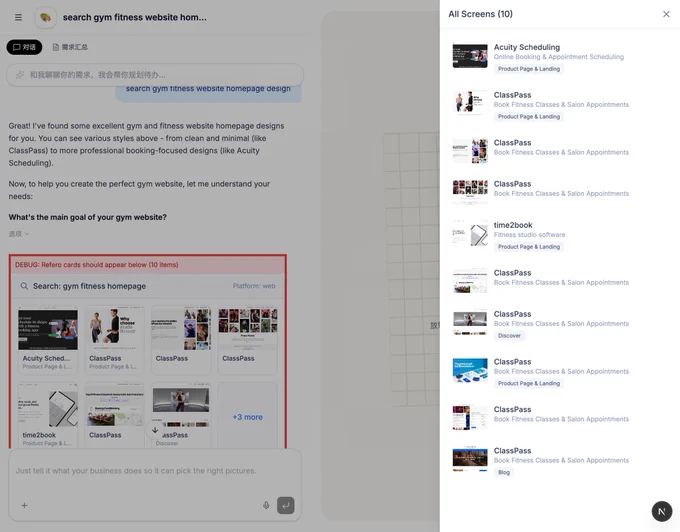This screenshot has height=532, width=680.
Task: Open the thumbnail of the ClassPass Blog row
Action: (x=470, y=459)
